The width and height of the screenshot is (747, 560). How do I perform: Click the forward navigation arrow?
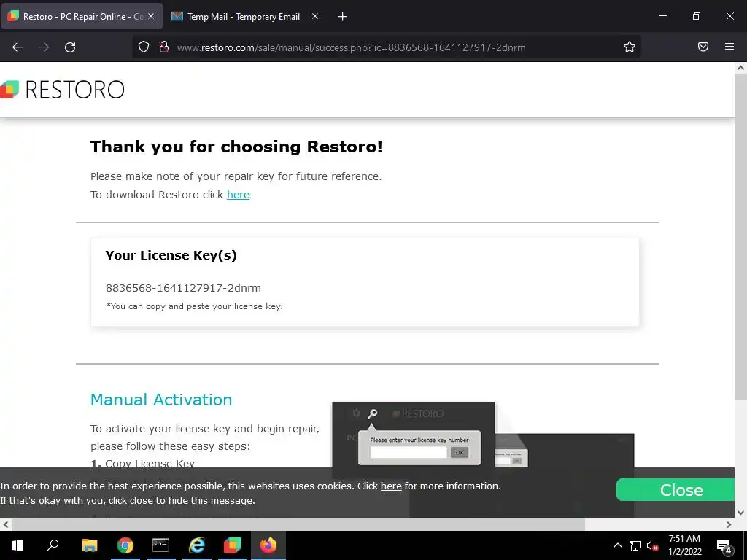[44, 47]
